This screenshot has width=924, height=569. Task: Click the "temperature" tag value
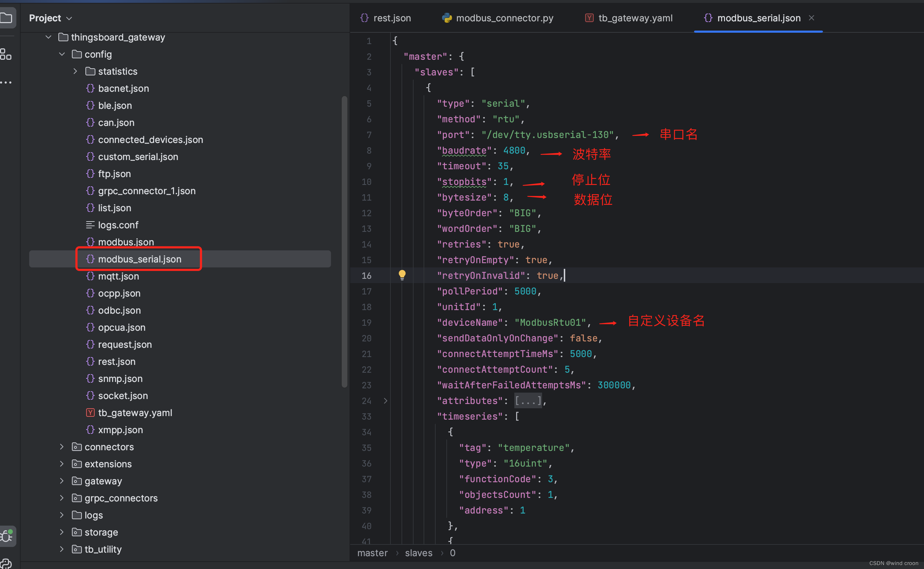(x=534, y=448)
